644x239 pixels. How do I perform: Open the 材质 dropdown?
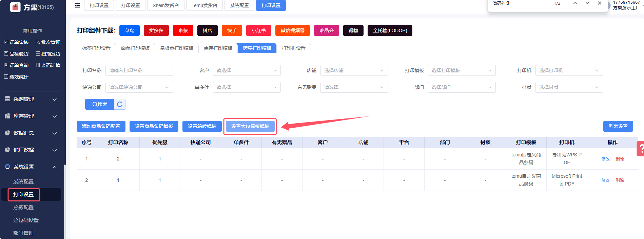pyautogui.click(x=569, y=87)
